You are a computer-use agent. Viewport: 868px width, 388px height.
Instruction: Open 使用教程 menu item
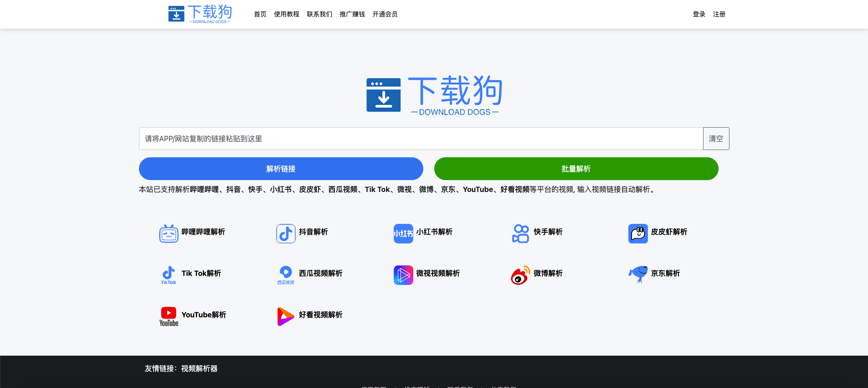(287, 14)
